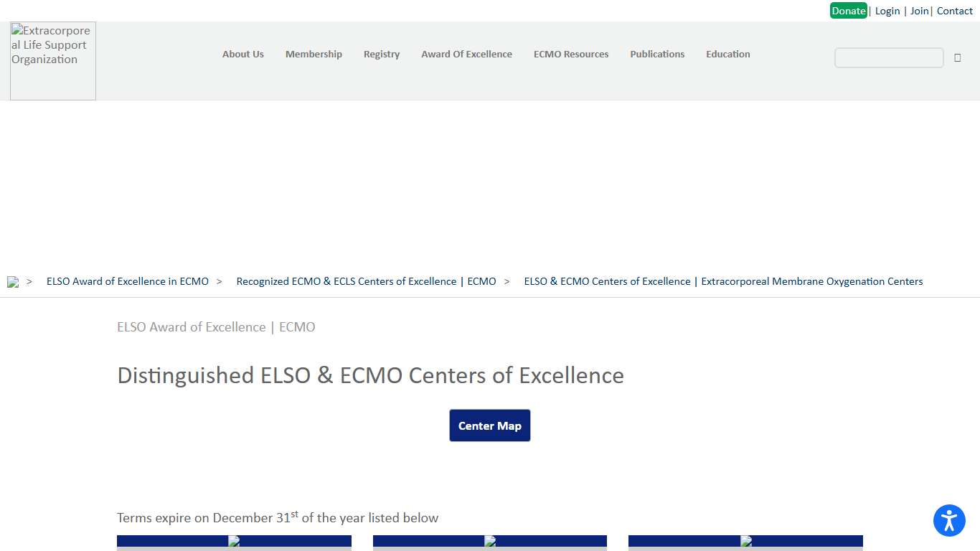Viewport: 980px width, 551px height.
Task: Open the accessibility options widget
Action: 949,521
